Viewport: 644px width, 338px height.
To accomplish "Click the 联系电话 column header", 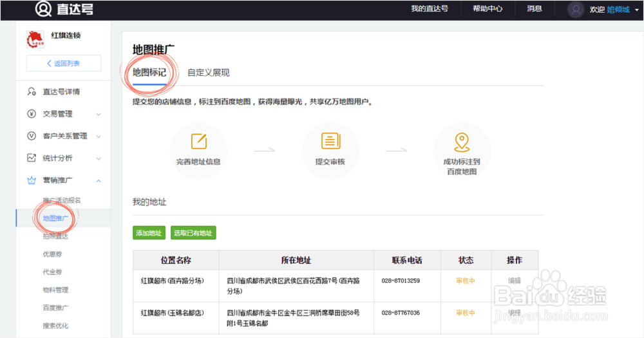I will click(x=407, y=260).
